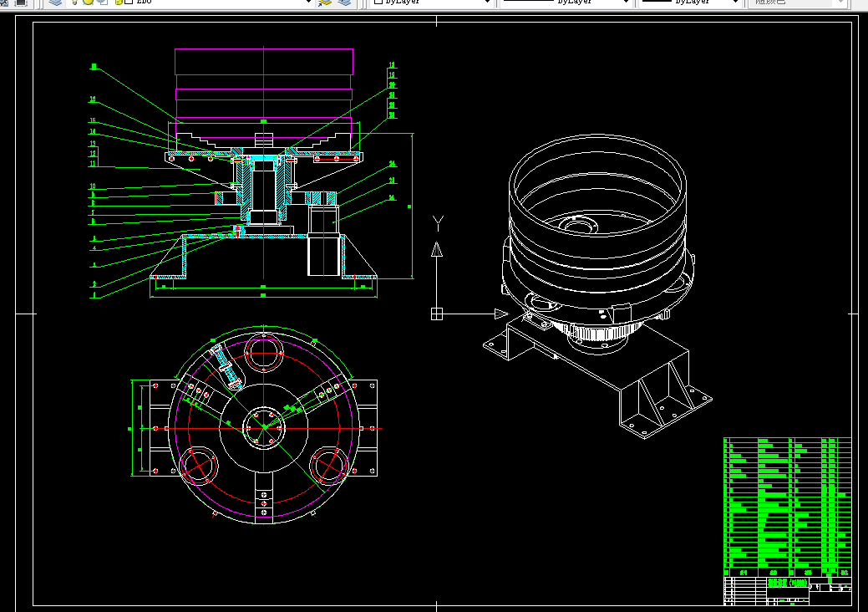Click the current layer color square
This screenshot has height=612, width=868.
[x=128, y=3]
